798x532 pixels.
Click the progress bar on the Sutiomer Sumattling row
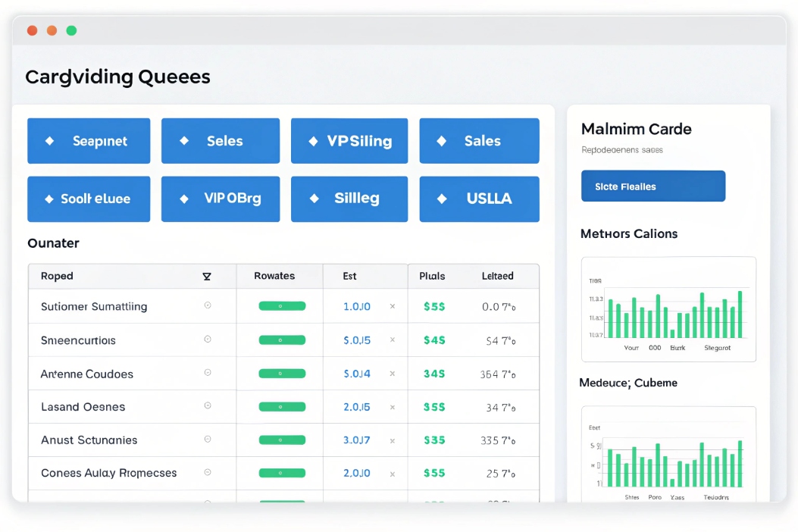pyautogui.click(x=281, y=306)
